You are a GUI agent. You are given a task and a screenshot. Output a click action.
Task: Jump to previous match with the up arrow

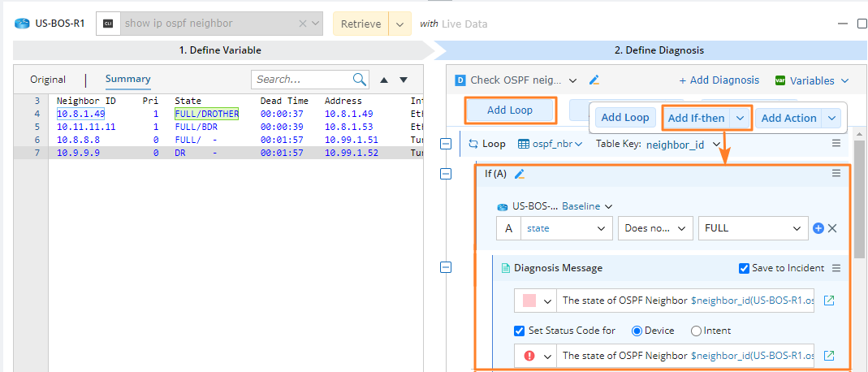click(384, 80)
